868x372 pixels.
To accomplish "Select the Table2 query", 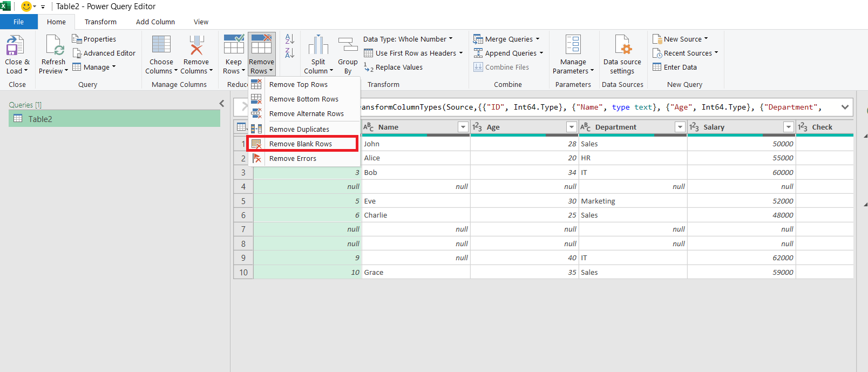I will [x=114, y=119].
